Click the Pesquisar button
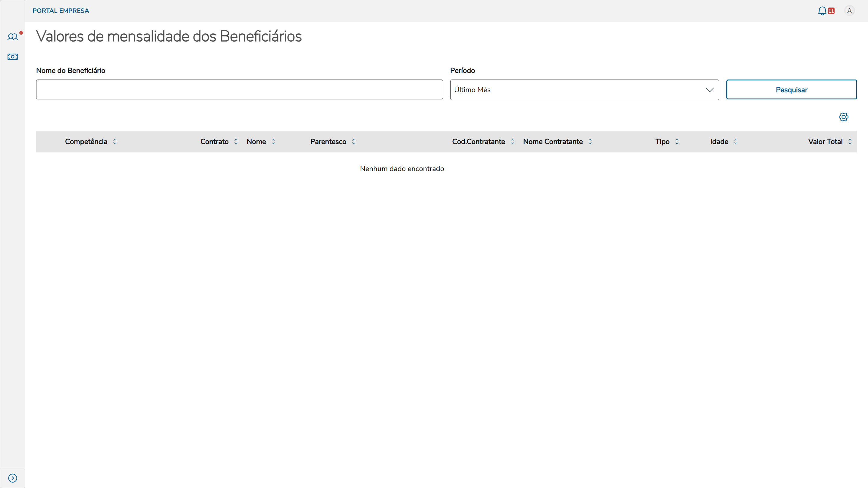 791,89
